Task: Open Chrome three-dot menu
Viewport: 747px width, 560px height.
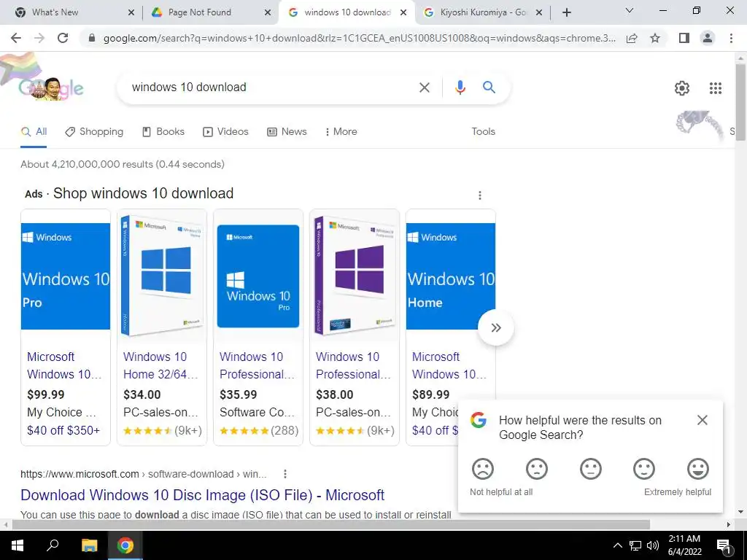Action: pos(731,38)
